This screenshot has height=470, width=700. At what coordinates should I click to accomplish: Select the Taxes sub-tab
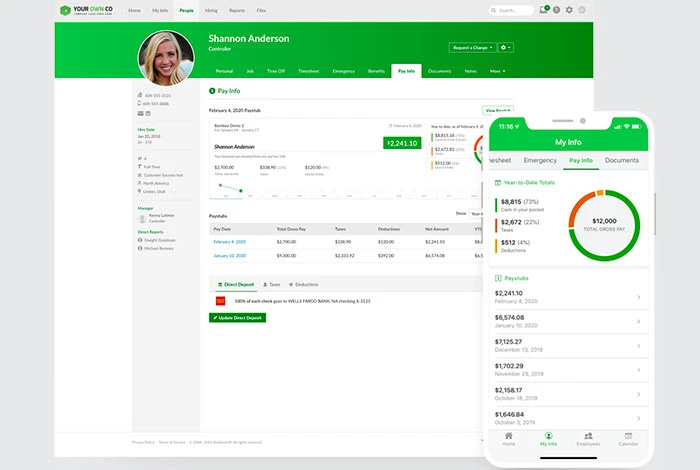click(272, 285)
